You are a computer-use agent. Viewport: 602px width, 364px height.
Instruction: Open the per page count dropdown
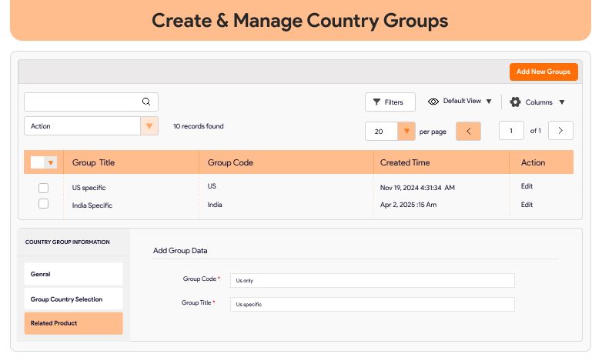tap(406, 132)
